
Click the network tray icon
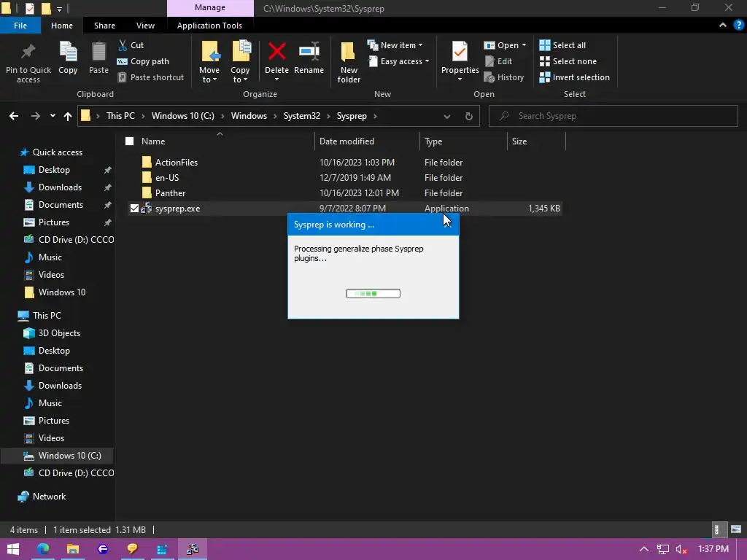tap(662, 549)
